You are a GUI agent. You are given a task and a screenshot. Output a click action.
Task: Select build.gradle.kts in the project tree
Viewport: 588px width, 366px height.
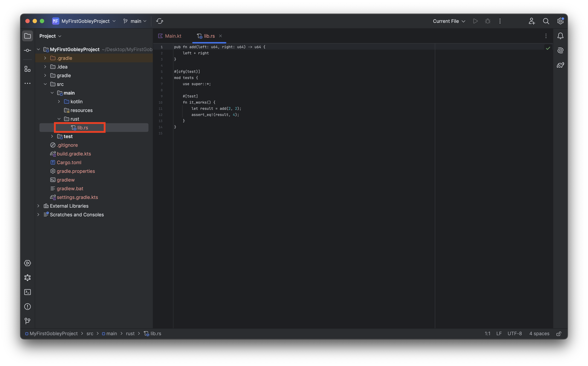74,154
